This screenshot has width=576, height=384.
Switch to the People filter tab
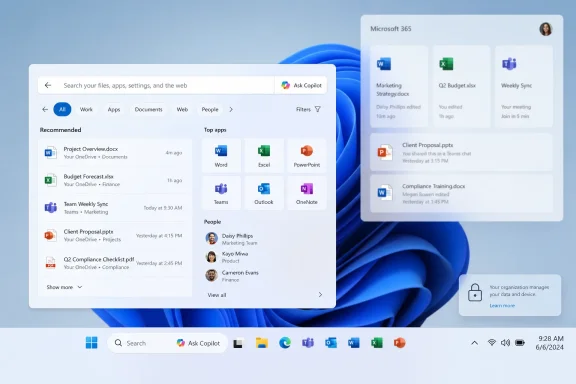[210, 109]
